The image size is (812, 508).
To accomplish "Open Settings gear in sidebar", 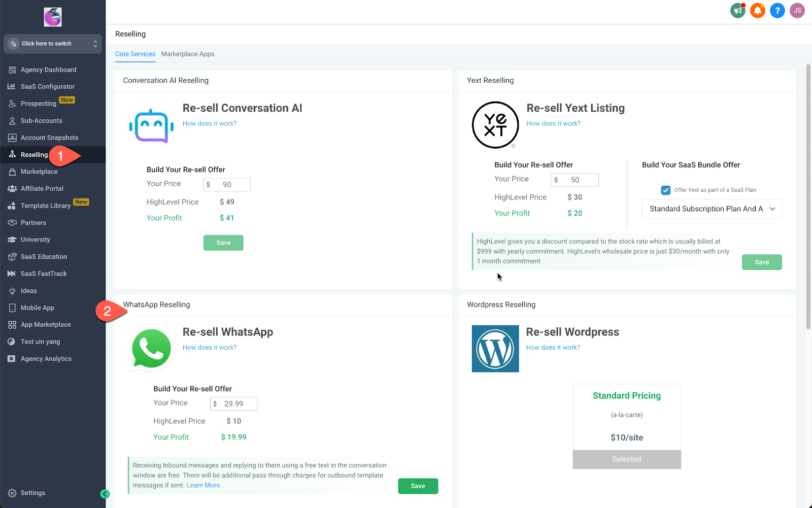I will [12, 493].
